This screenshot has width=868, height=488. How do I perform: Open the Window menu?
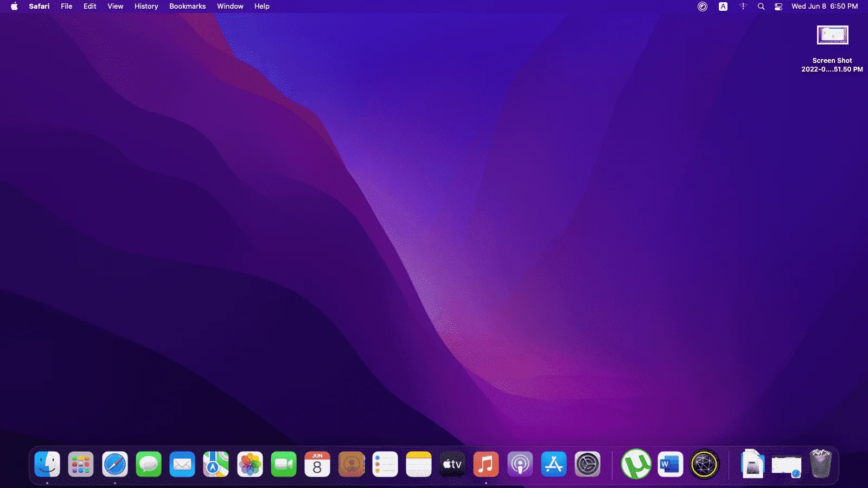point(230,7)
